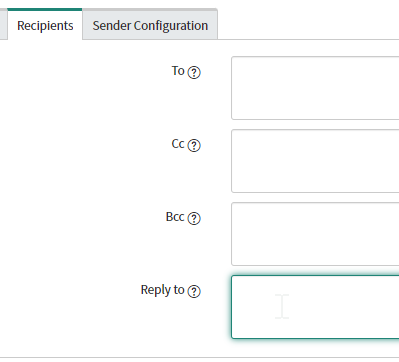Open the partially visible tab left of Recipients
Screen dimensions: 399x362
point(3,25)
